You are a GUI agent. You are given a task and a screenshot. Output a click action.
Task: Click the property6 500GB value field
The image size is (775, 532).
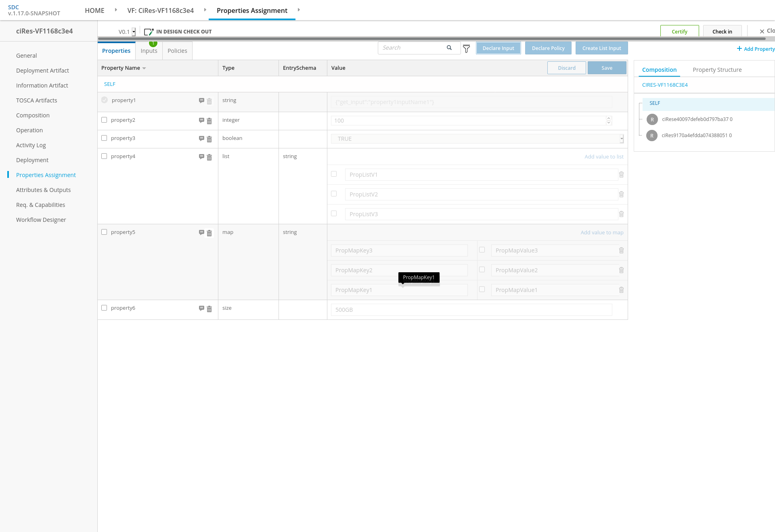pos(471,310)
